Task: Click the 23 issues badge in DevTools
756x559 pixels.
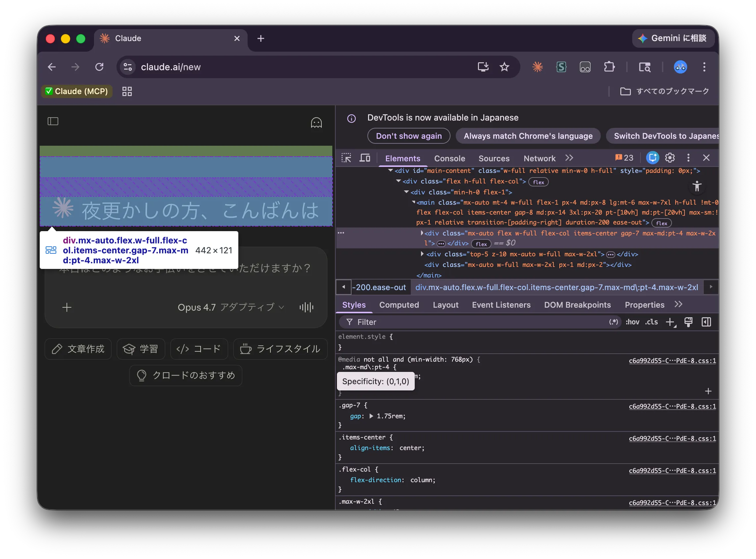Action: pos(624,158)
